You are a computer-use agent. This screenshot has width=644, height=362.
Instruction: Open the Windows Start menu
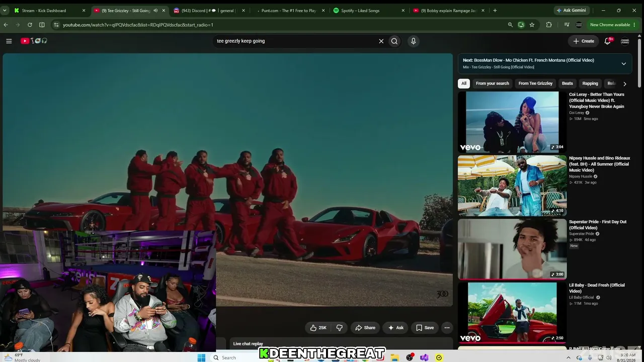coord(201,357)
